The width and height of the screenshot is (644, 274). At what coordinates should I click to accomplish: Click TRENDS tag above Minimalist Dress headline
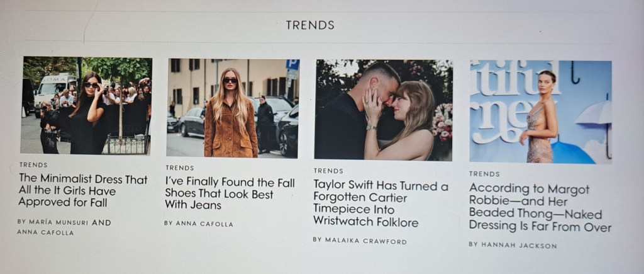coord(33,164)
